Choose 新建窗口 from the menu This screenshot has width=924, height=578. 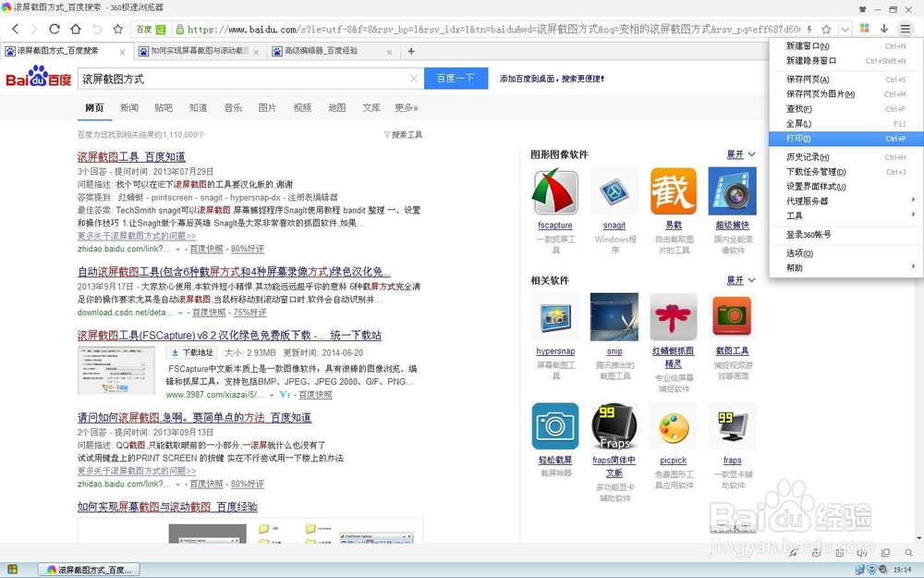pyautogui.click(x=846, y=46)
